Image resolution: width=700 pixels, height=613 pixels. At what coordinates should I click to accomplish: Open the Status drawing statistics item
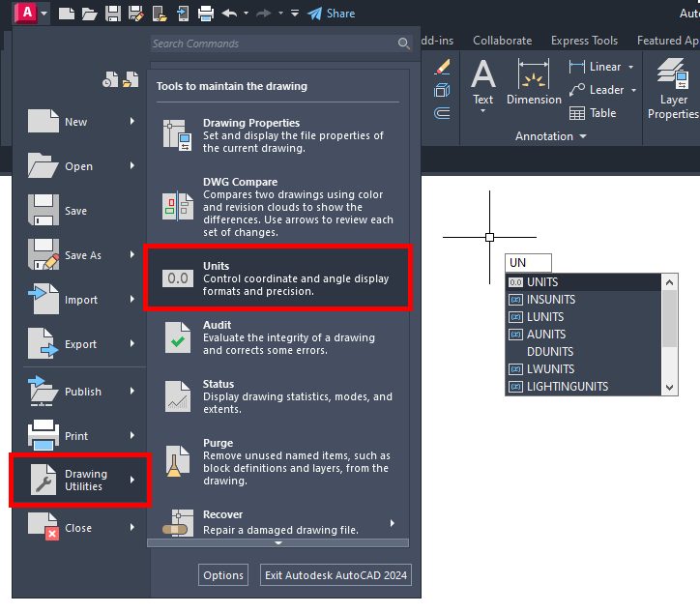[x=277, y=396]
